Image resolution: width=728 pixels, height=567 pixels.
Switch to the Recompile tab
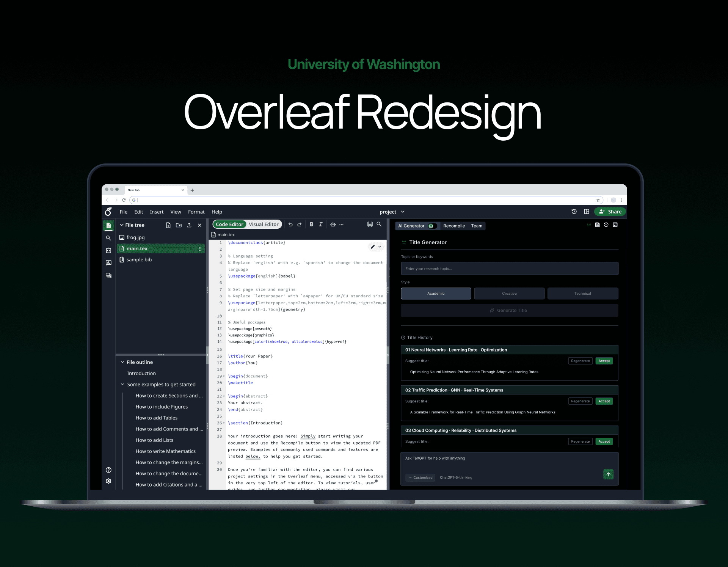(x=454, y=226)
